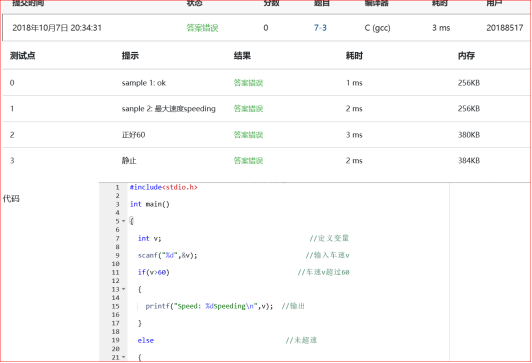Click code line 'int v;'
This screenshot has height=363, width=532.
pyautogui.click(x=149, y=238)
